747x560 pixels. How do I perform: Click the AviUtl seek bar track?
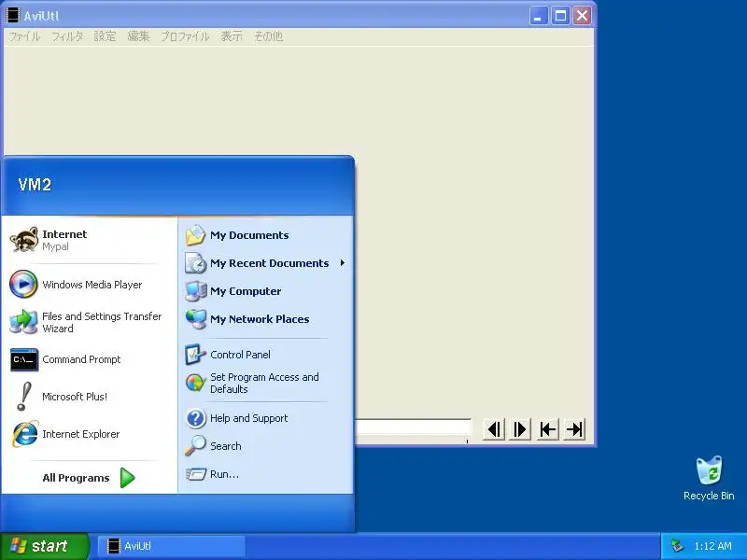point(414,427)
